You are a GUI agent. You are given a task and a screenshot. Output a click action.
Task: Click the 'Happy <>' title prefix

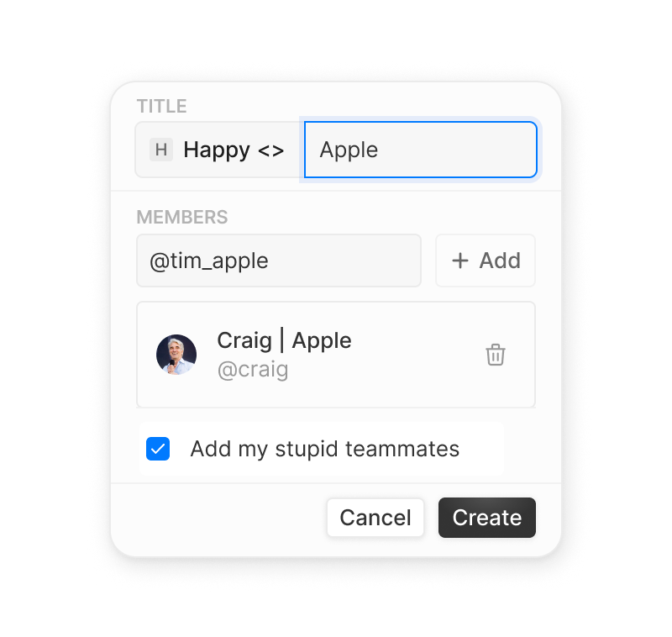(234, 150)
